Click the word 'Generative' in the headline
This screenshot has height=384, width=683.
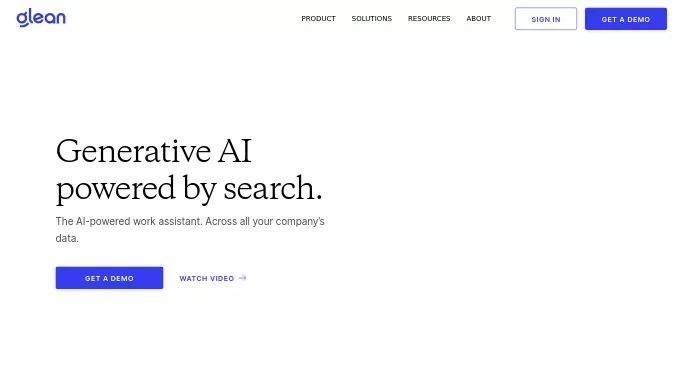click(133, 151)
